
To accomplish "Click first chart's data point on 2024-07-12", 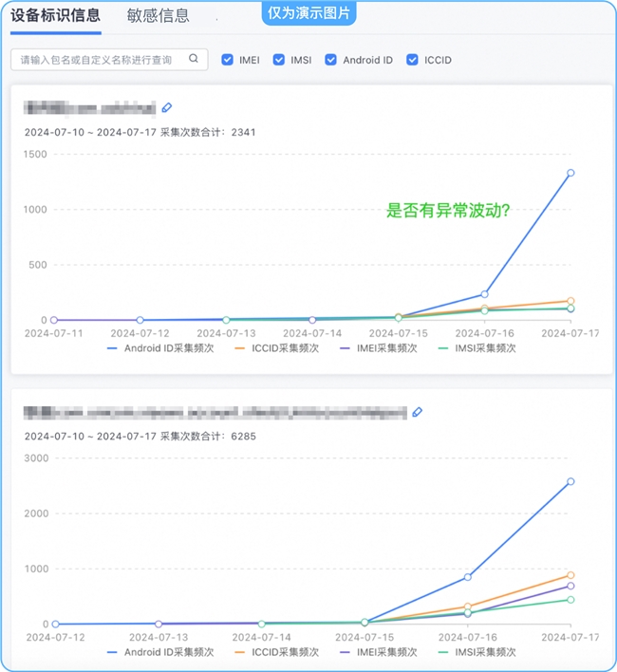I will click(140, 320).
